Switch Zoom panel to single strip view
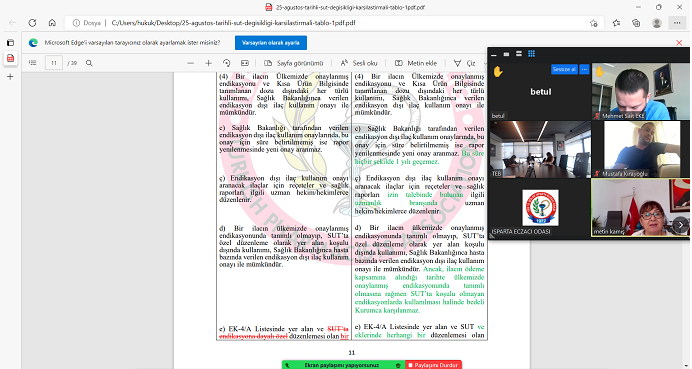This screenshot has height=369, width=692. (x=506, y=54)
